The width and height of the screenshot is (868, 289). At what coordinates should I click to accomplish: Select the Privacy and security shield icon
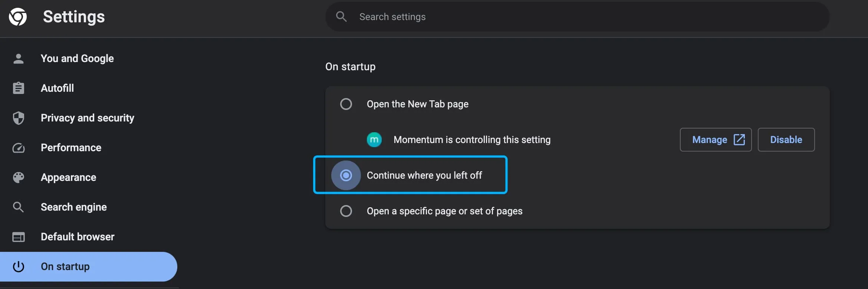tap(18, 118)
